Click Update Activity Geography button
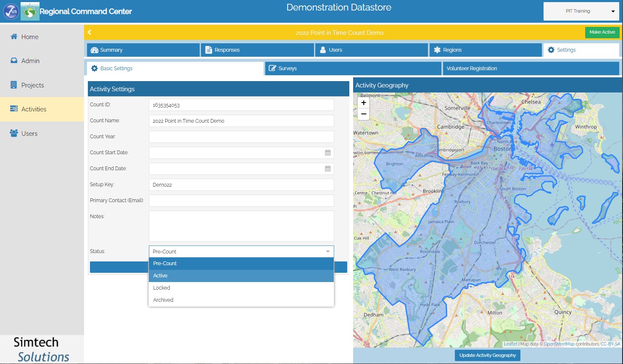This screenshot has height=364, width=623. click(487, 355)
